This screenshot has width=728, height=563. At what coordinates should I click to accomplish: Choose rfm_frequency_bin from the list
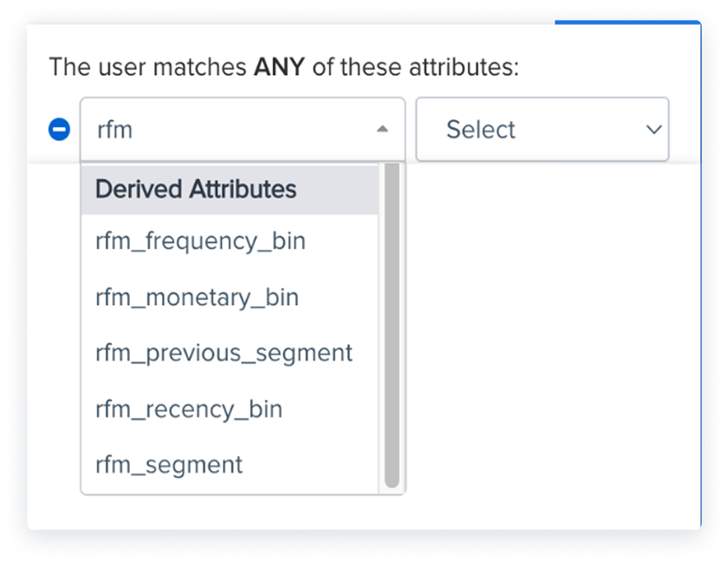point(230,242)
